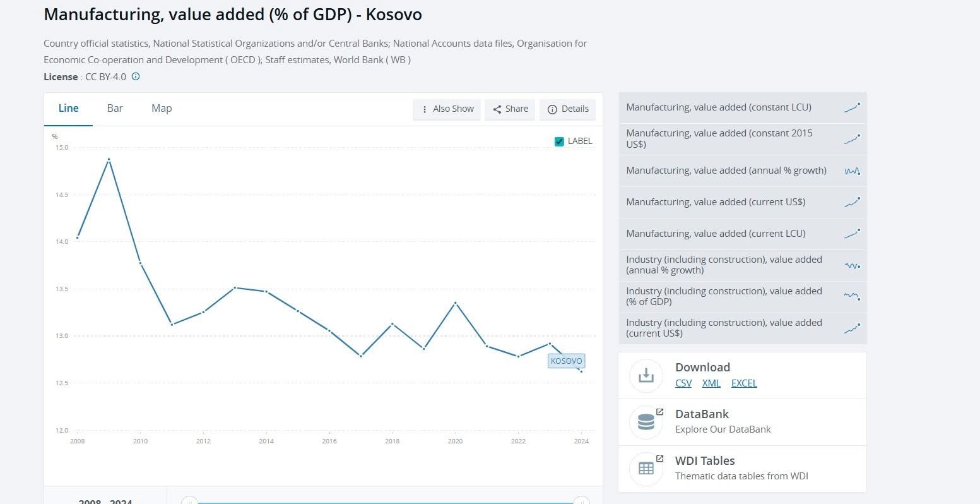Switch to the Map tab
Viewport: 980px width, 504px height.
[162, 109]
